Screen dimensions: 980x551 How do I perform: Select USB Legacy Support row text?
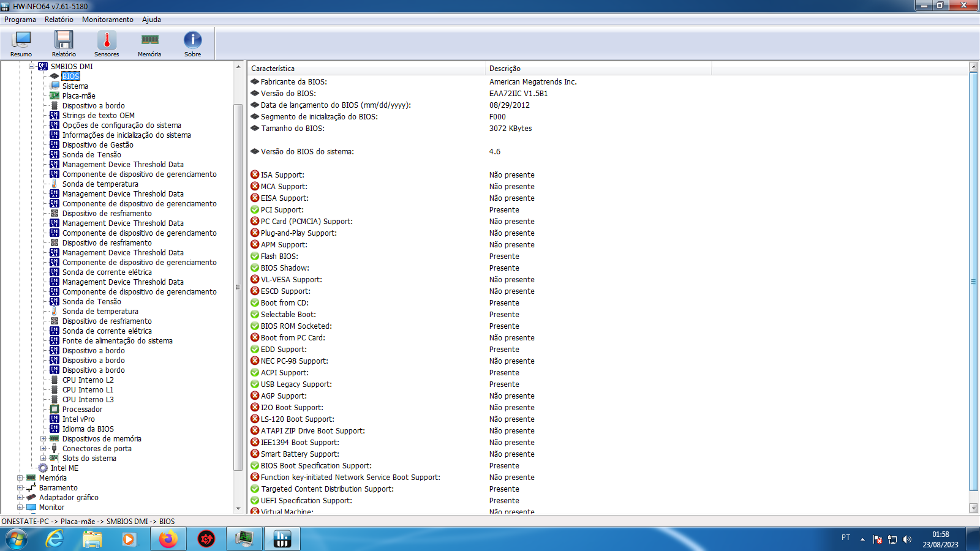[x=296, y=384]
